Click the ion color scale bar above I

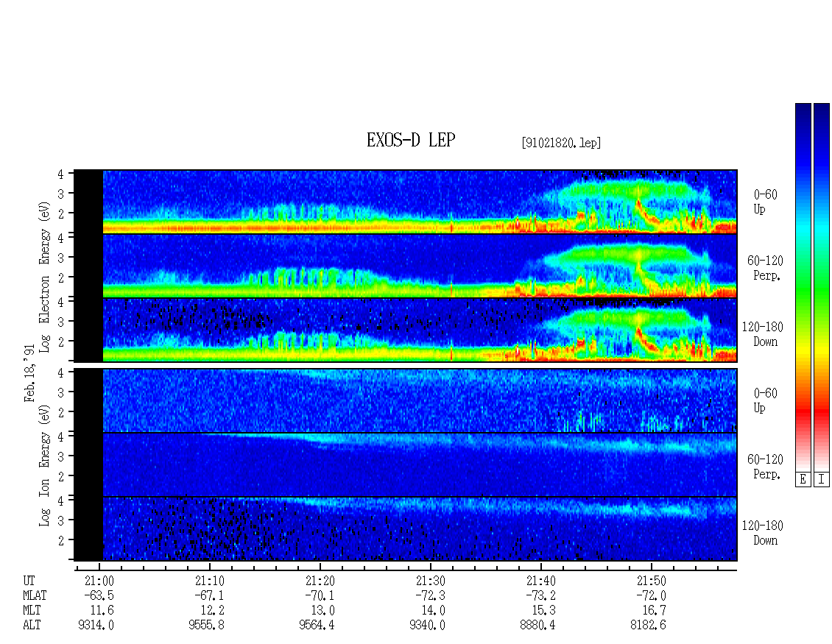pyautogui.click(x=822, y=287)
